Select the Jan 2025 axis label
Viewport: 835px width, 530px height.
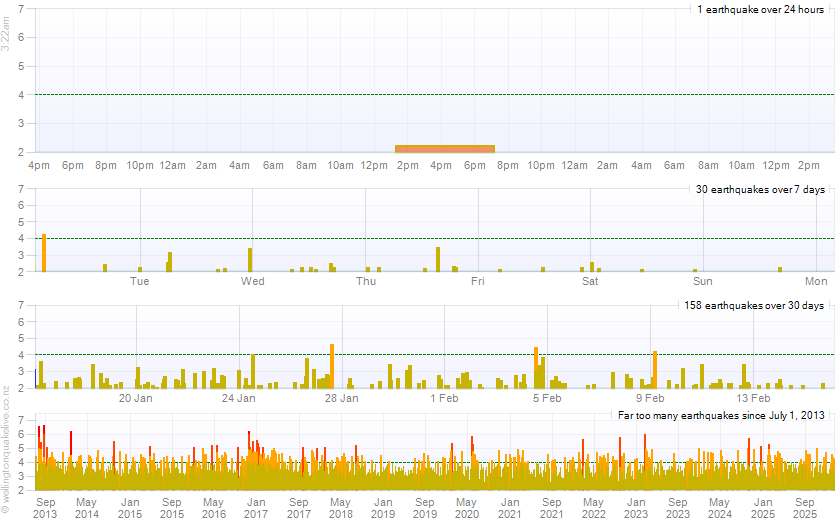[763, 507]
